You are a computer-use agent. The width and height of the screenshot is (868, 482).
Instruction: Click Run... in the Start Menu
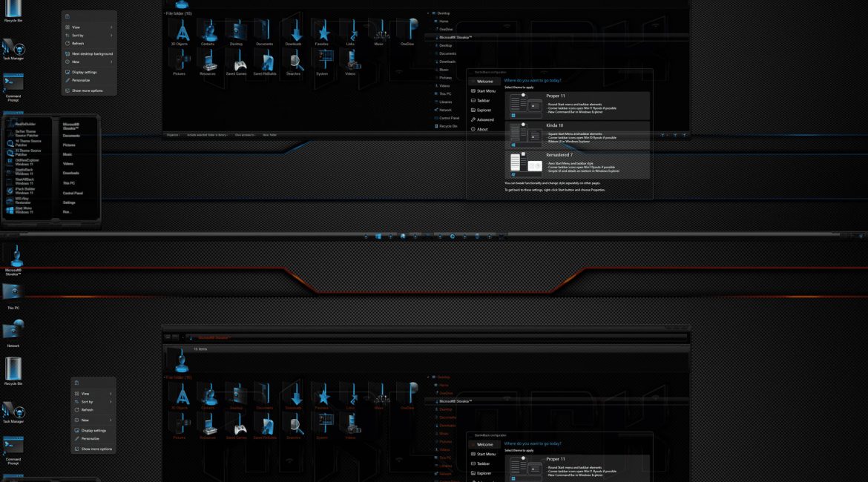[70, 212]
